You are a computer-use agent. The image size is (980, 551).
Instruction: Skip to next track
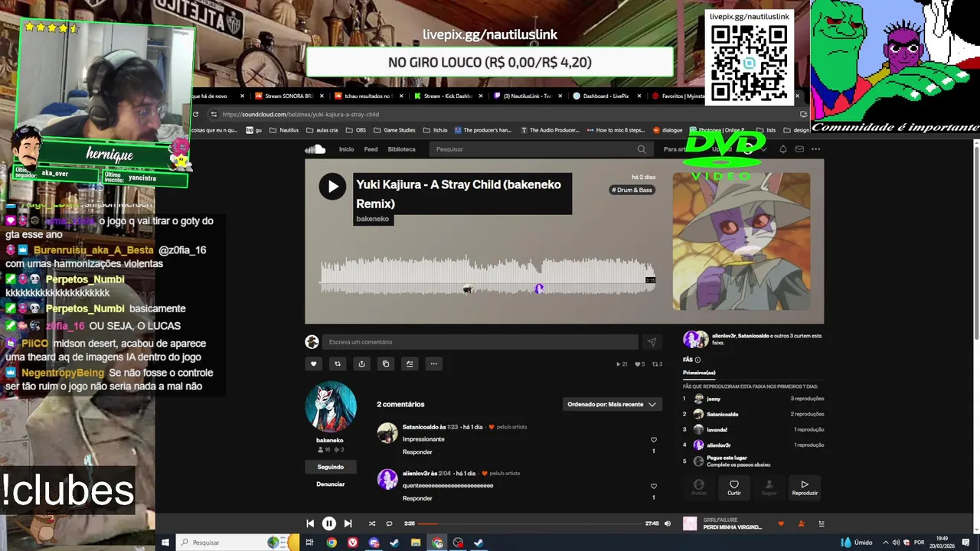[x=348, y=523]
